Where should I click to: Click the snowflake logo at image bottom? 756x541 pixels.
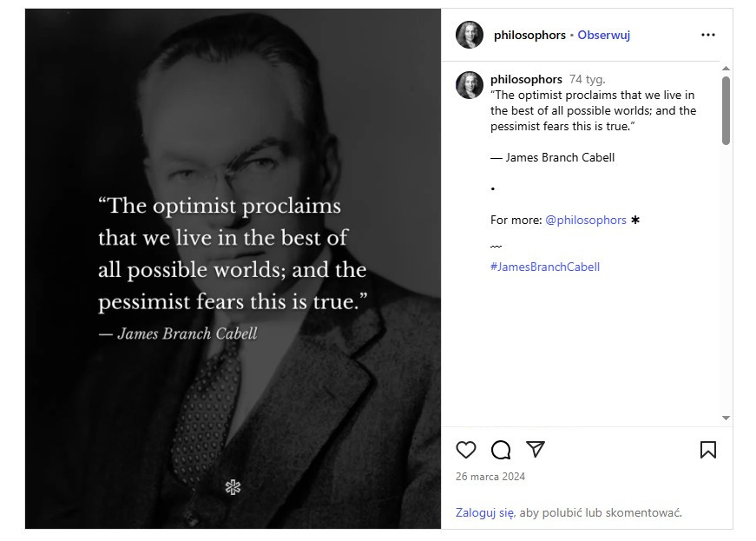233,487
